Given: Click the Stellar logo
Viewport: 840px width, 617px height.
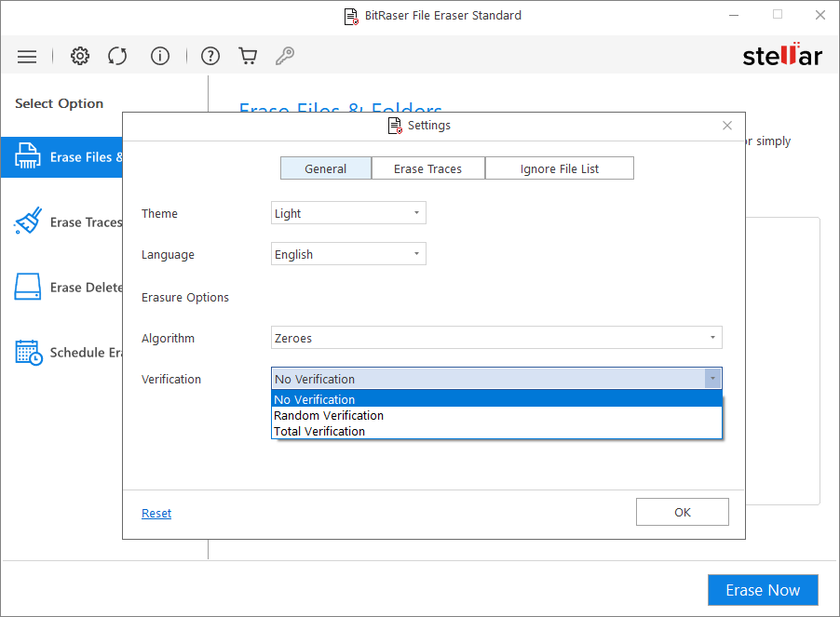Looking at the screenshot, I should pos(782,55).
